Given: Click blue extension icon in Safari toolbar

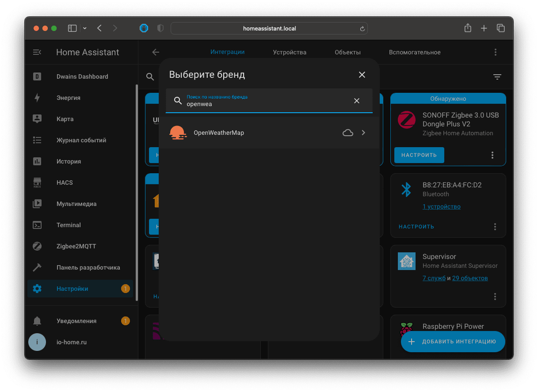Looking at the screenshot, I should (144, 28).
